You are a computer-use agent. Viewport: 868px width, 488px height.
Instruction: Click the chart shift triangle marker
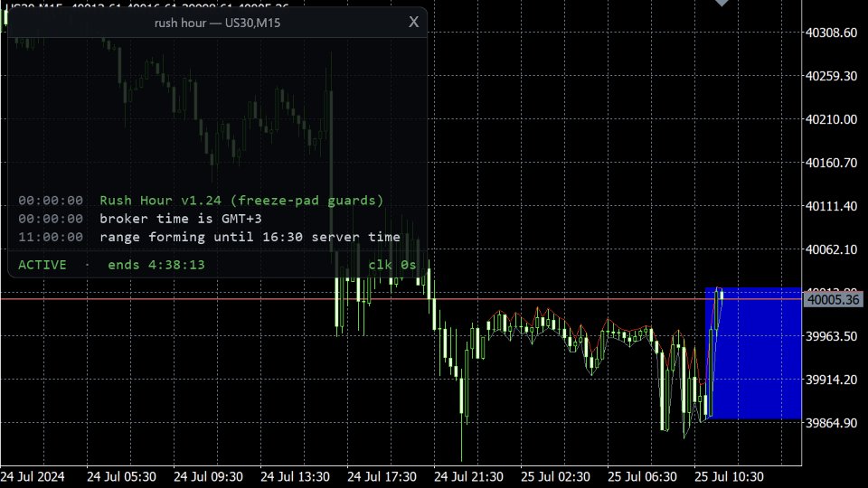(722, 3)
